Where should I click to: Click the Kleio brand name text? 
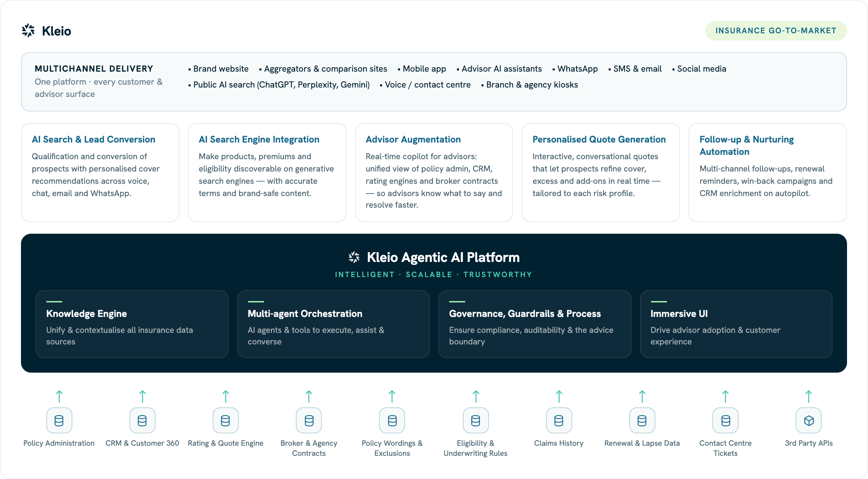(56, 31)
